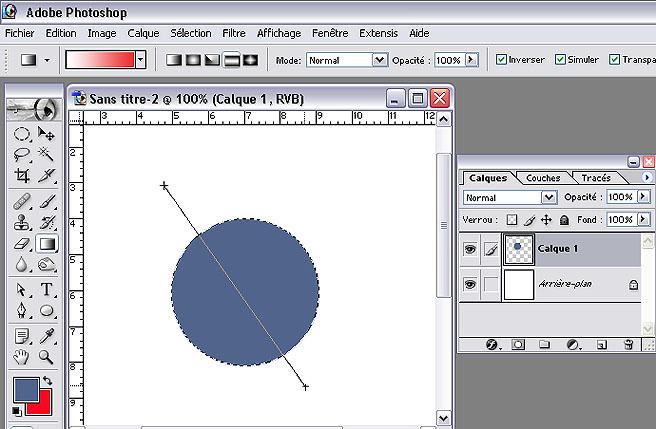This screenshot has width=656, height=429.
Task: Select the Magic Wand tool
Action: coord(46,154)
